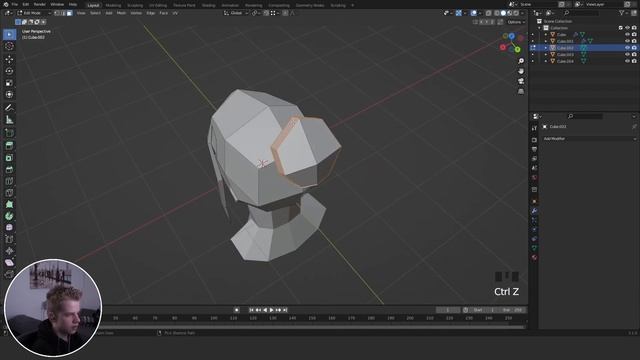Select the Move tool
This screenshot has width=640, height=360.
click(x=9, y=59)
